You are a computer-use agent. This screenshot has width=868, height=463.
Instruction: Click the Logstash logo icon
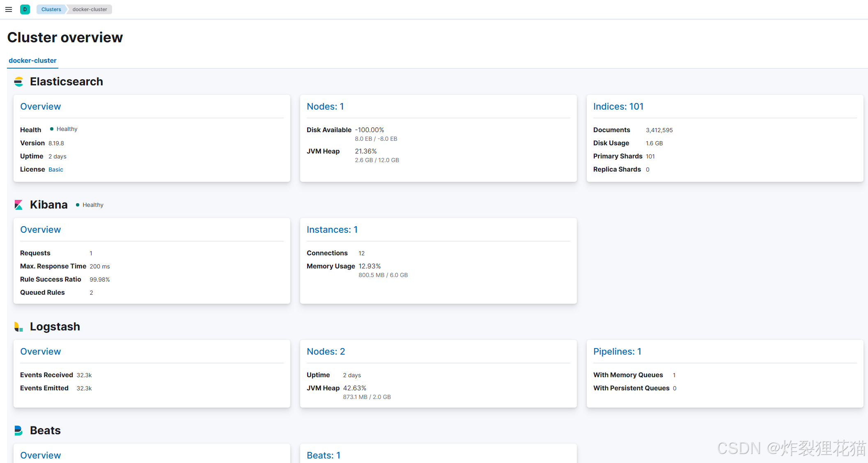click(x=18, y=327)
